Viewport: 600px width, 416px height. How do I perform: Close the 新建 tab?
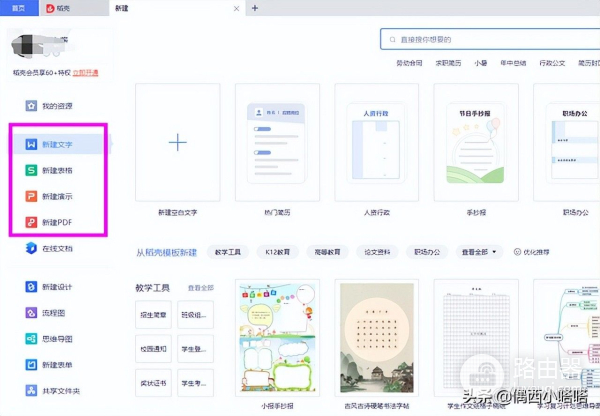click(x=236, y=8)
